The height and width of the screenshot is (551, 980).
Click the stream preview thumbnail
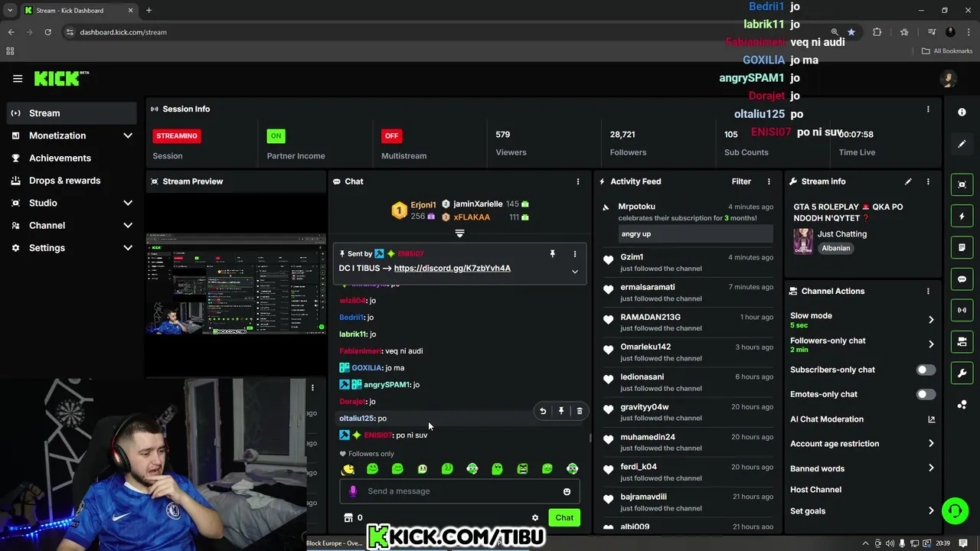coord(236,285)
